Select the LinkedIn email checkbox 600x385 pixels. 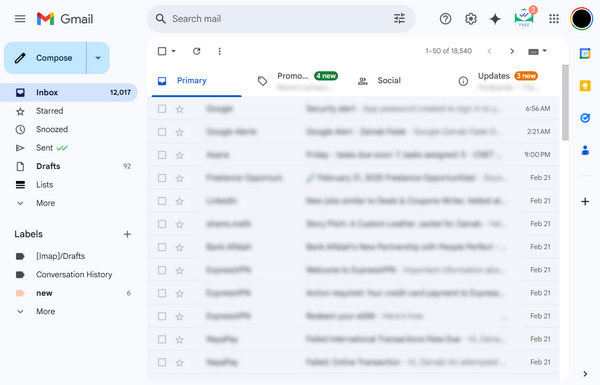pyautogui.click(x=162, y=201)
